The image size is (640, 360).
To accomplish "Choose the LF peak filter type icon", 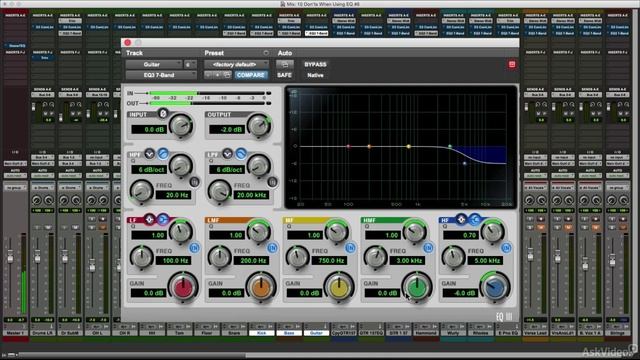I will click(149, 220).
